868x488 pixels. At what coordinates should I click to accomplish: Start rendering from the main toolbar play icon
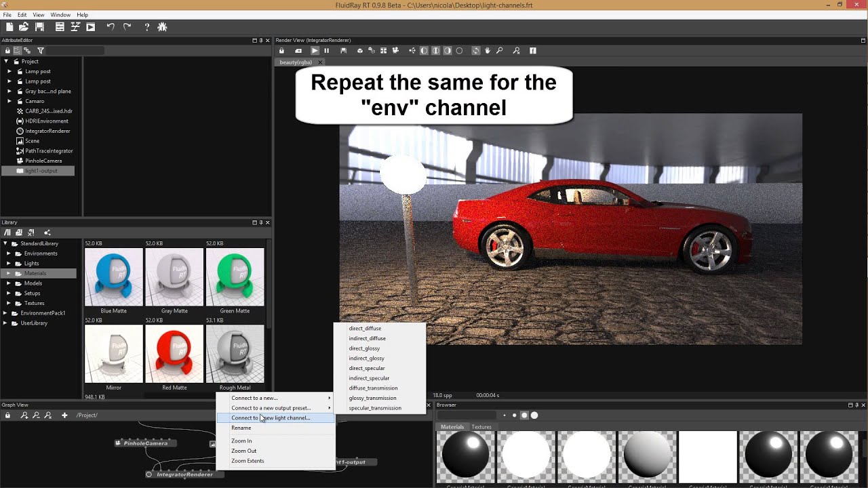[90, 27]
